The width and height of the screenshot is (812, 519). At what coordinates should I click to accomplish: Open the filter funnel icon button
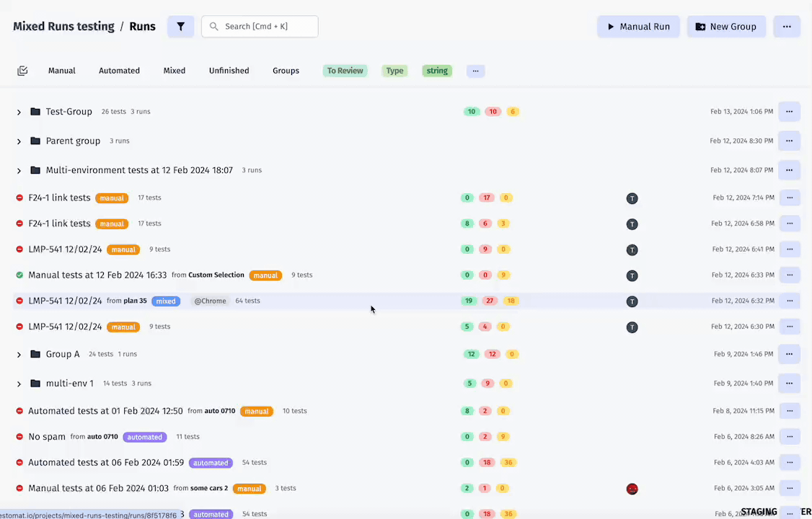[x=180, y=27]
